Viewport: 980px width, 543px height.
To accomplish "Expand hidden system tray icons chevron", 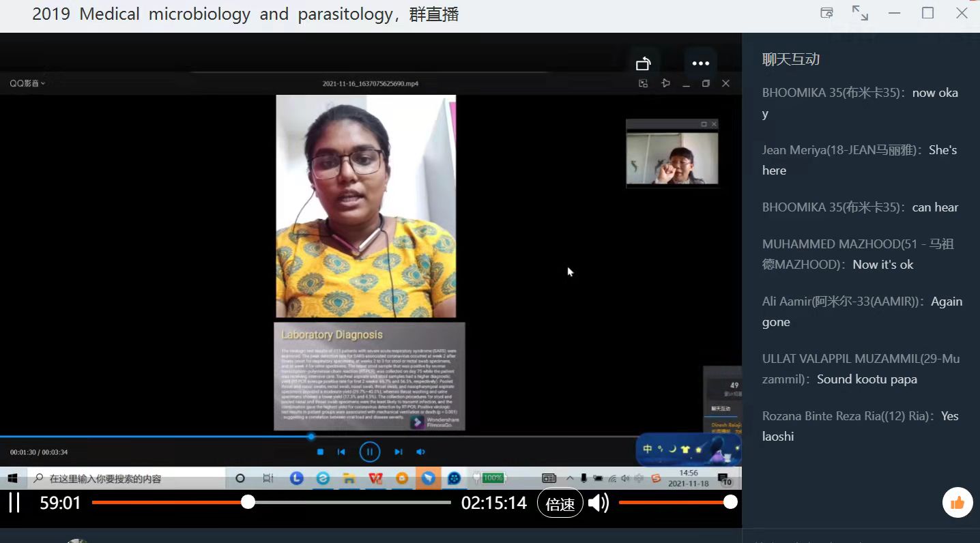I will (569, 478).
